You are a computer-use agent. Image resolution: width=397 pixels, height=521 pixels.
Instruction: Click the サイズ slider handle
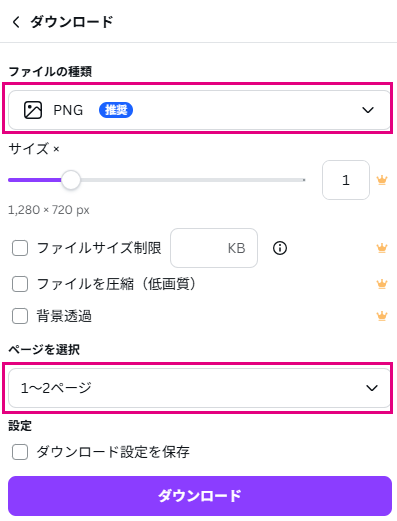pos(71,180)
